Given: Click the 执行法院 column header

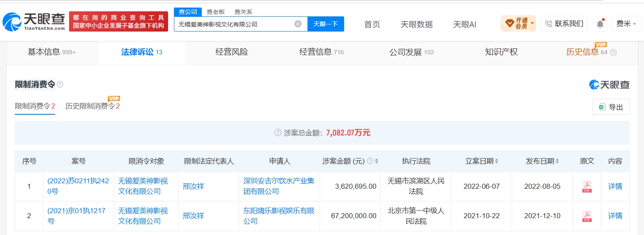Looking at the screenshot, I should point(416,161).
